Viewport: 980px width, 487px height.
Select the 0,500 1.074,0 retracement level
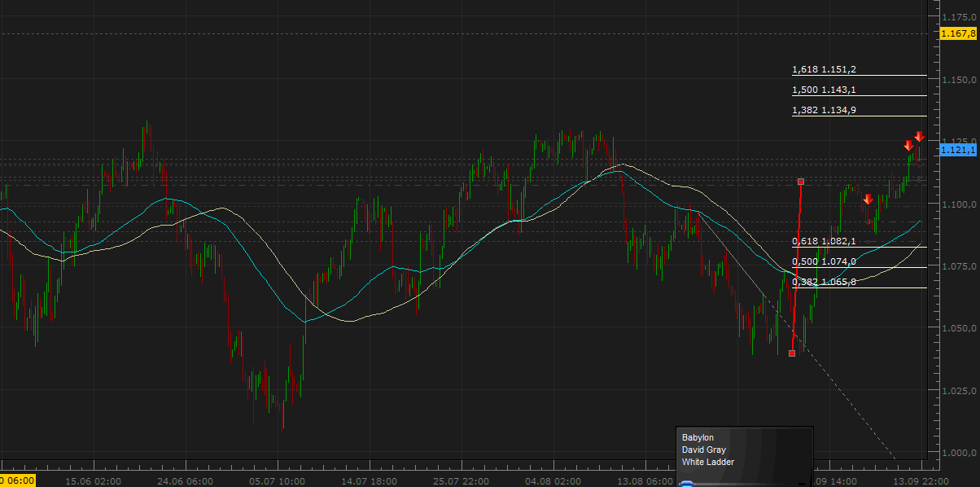pyautogui.click(x=824, y=261)
